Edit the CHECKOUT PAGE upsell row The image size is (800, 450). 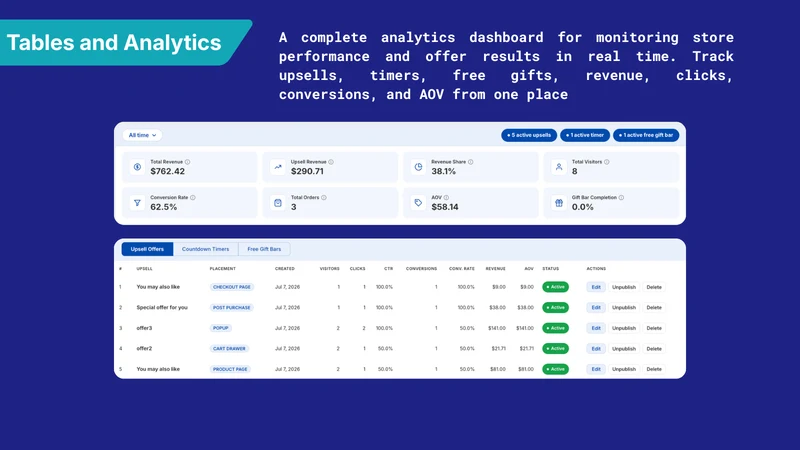pos(596,287)
